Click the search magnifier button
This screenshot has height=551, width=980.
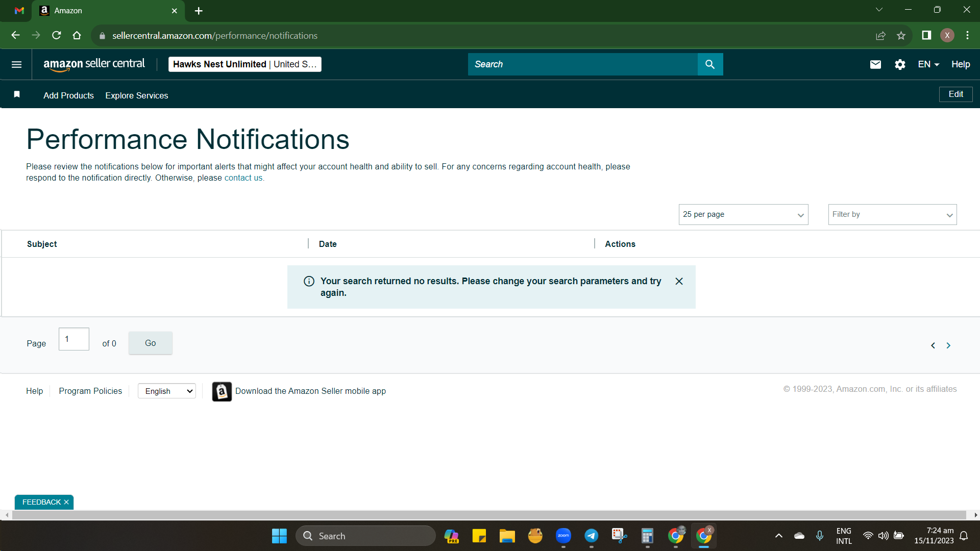pyautogui.click(x=710, y=64)
